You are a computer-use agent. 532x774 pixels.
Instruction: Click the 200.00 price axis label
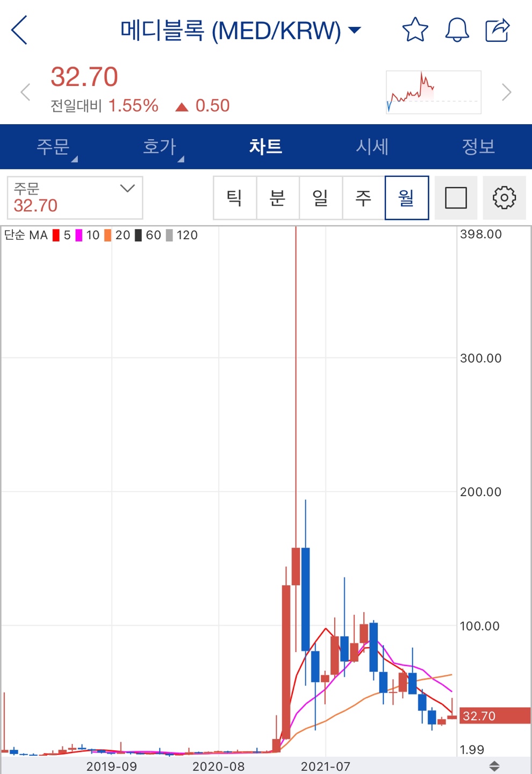481,492
